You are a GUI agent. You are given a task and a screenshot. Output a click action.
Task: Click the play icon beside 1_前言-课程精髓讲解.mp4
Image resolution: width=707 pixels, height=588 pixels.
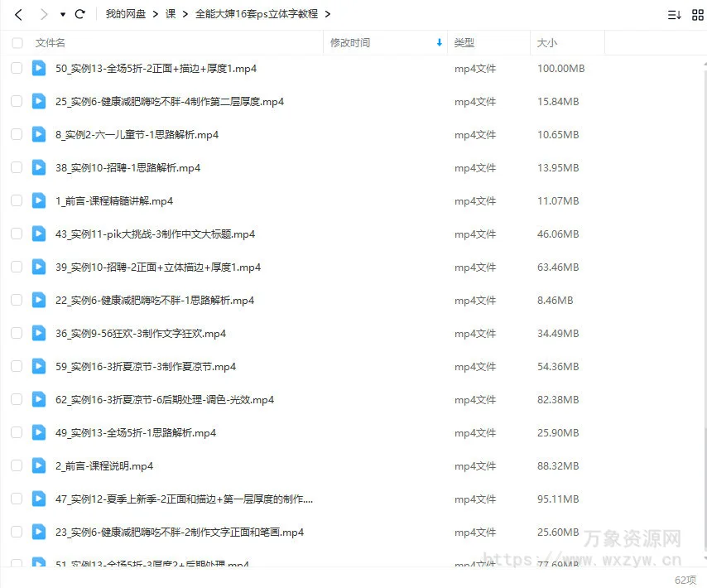[38, 200]
